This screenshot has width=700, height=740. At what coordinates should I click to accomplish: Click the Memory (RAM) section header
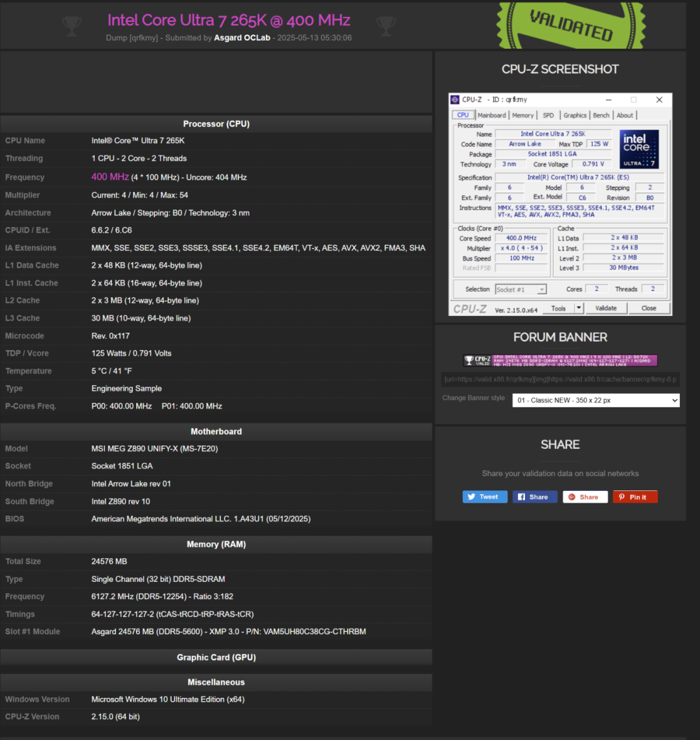coord(216,545)
